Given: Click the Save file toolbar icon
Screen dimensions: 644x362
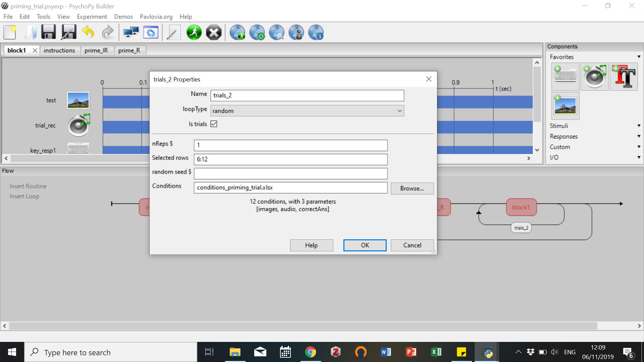Looking at the screenshot, I should tap(49, 33).
